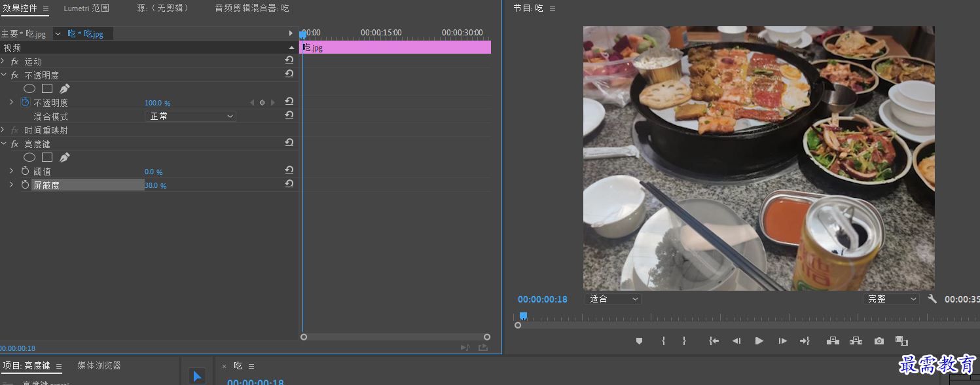This screenshot has width=980, height=385.
Task: Mark Out point in Program monitor
Action: [x=684, y=340]
